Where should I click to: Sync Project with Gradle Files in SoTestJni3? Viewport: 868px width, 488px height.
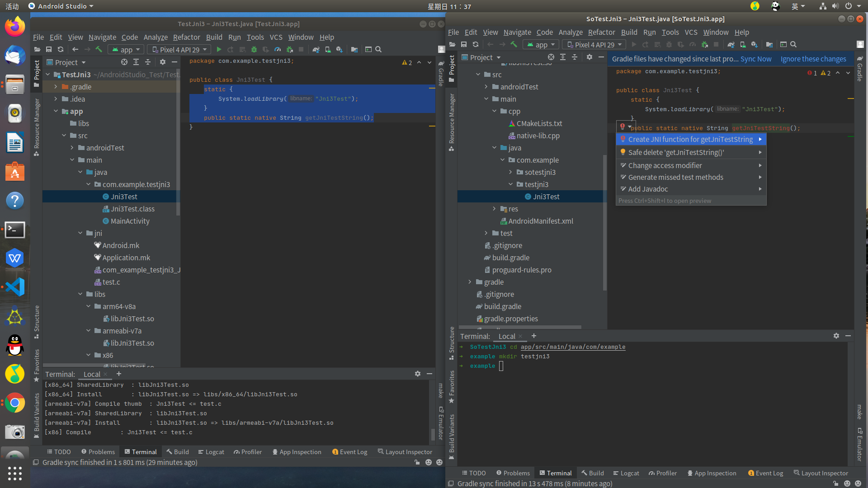[x=731, y=45]
